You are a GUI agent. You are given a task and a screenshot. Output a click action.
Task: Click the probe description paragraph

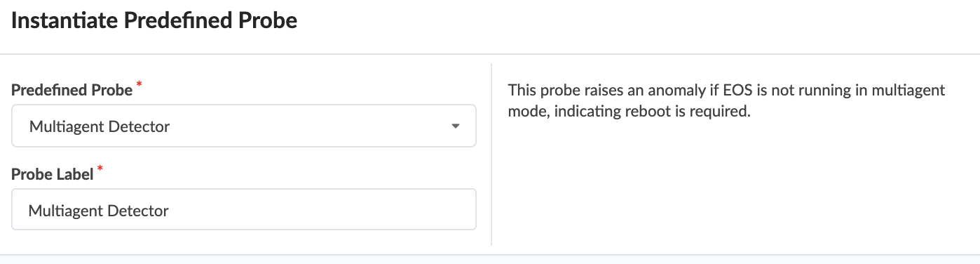726,100
